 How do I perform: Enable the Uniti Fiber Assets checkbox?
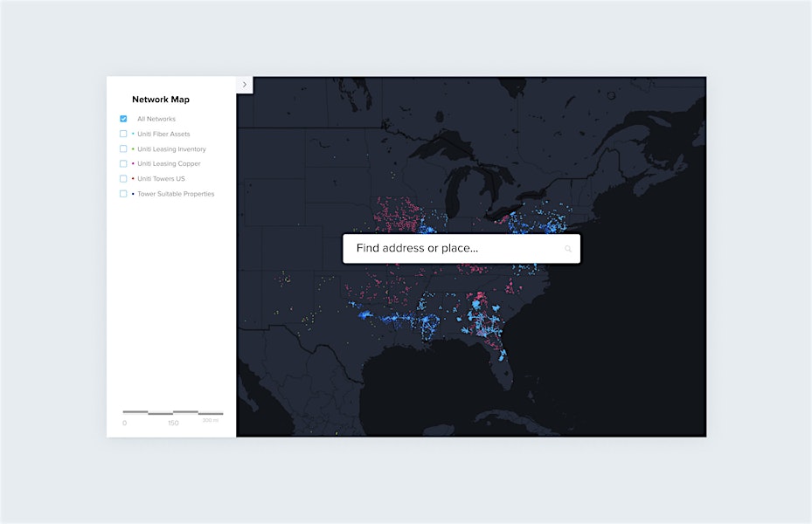(x=123, y=134)
